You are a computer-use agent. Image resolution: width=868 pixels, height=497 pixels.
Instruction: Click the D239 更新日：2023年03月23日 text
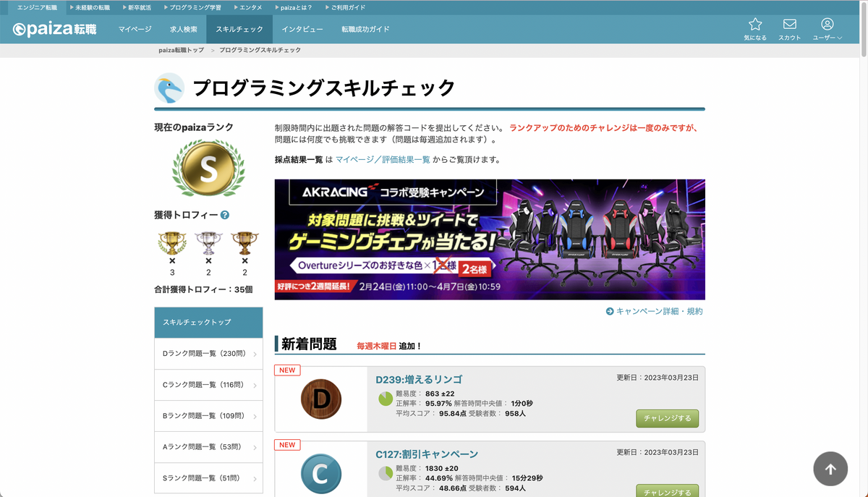pyautogui.click(x=658, y=378)
